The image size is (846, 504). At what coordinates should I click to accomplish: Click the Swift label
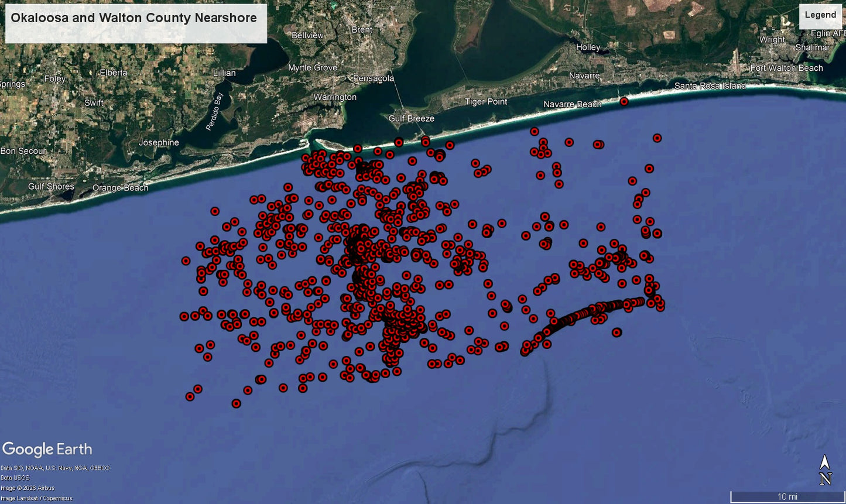click(x=94, y=102)
